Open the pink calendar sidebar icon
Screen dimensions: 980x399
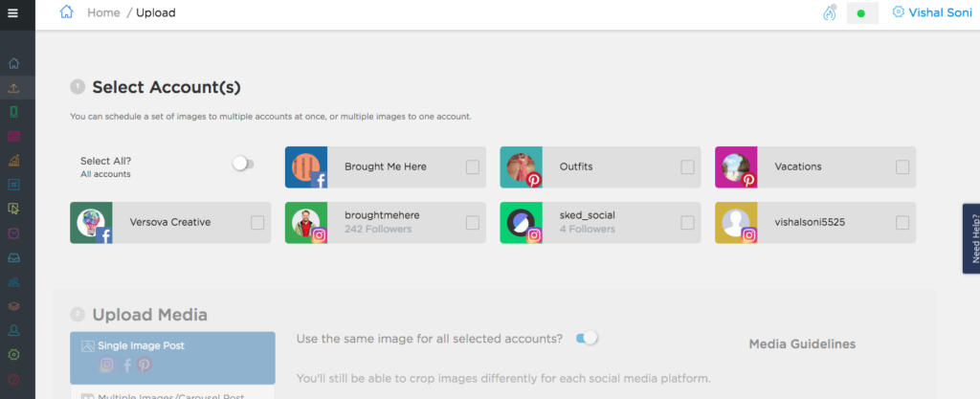tap(13, 136)
